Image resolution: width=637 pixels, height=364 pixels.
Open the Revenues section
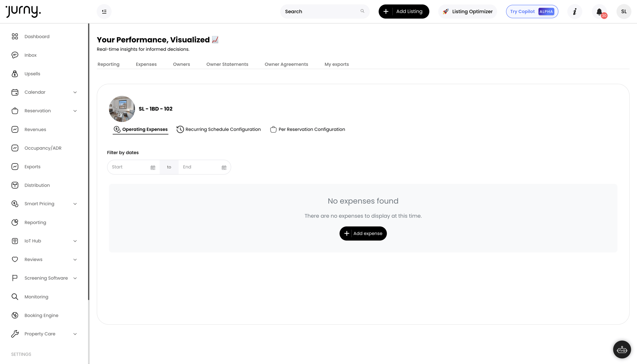[35, 129]
